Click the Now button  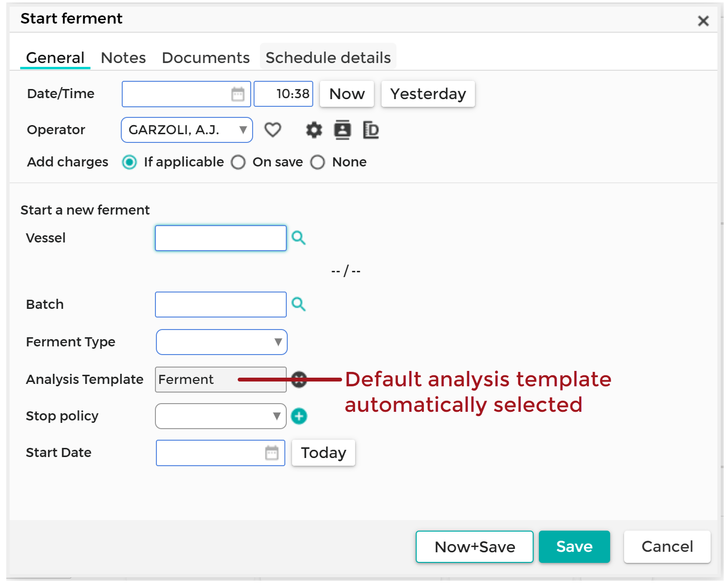click(x=347, y=94)
